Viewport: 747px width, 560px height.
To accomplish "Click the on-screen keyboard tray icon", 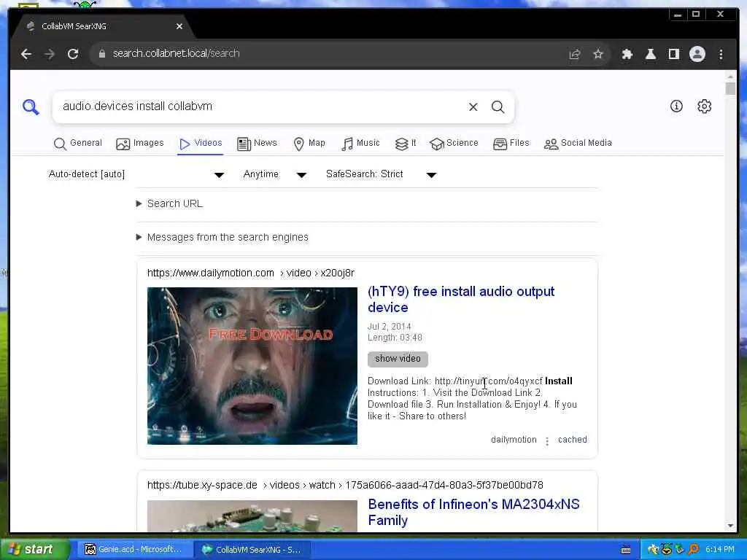I will [626, 550].
